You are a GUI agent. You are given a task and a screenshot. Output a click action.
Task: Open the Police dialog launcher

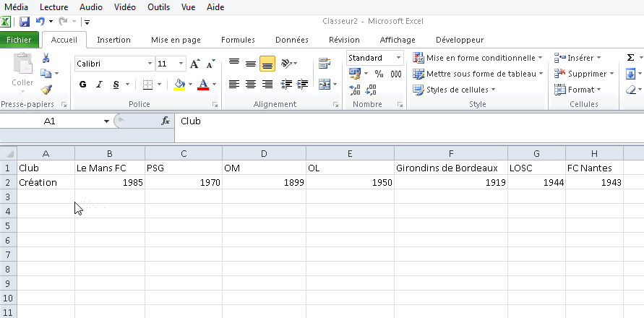[x=215, y=105]
